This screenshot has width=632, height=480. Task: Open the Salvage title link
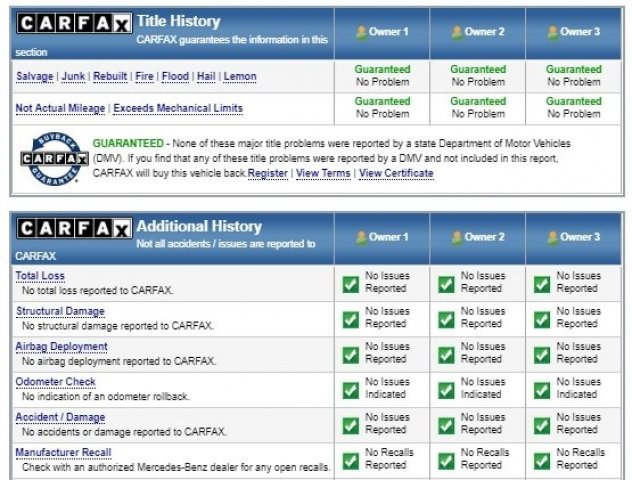(x=35, y=76)
